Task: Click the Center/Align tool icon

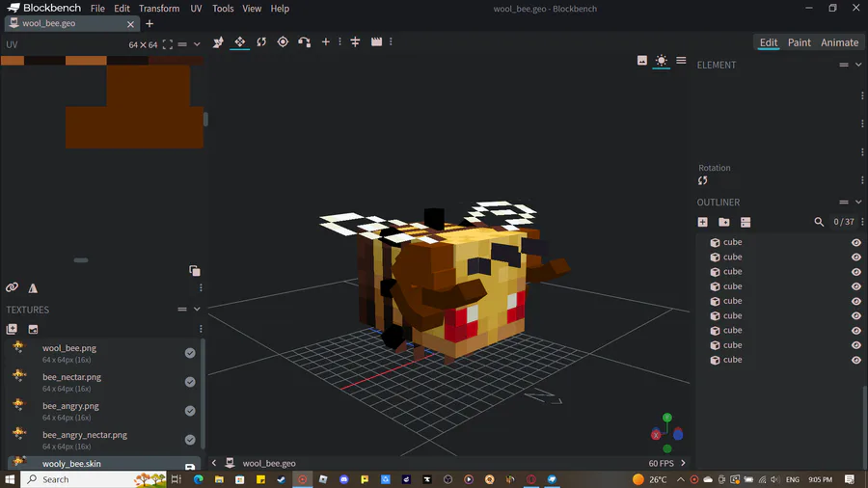Action: tap(355, 42)
